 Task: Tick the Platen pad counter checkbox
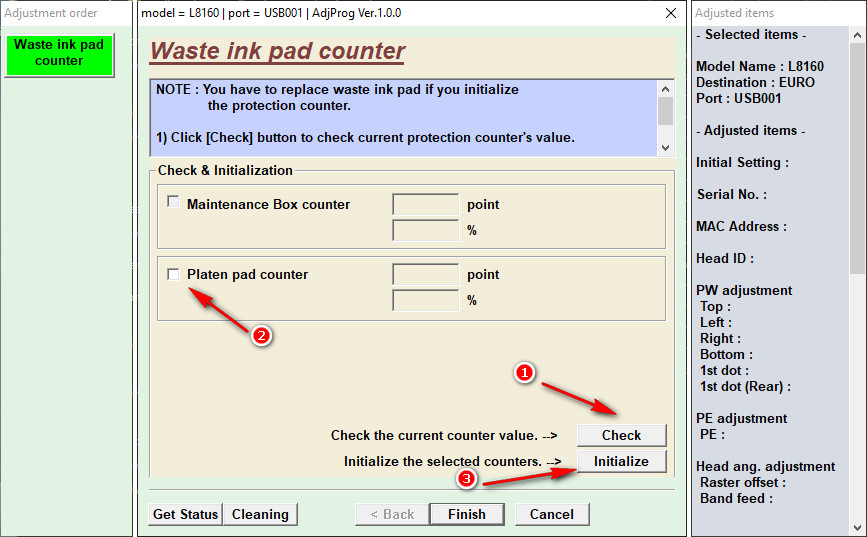174,274
